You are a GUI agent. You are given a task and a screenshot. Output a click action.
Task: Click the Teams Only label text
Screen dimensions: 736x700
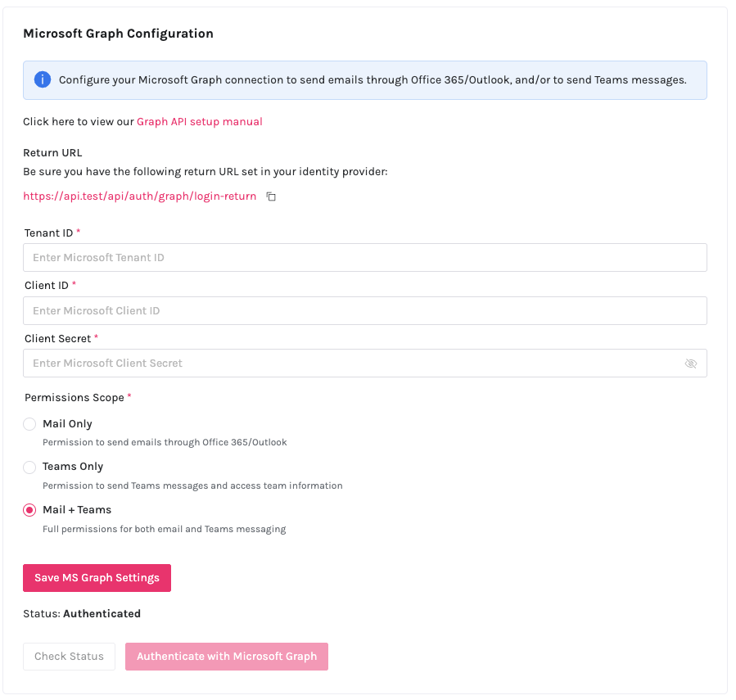[x=73, y=467]
